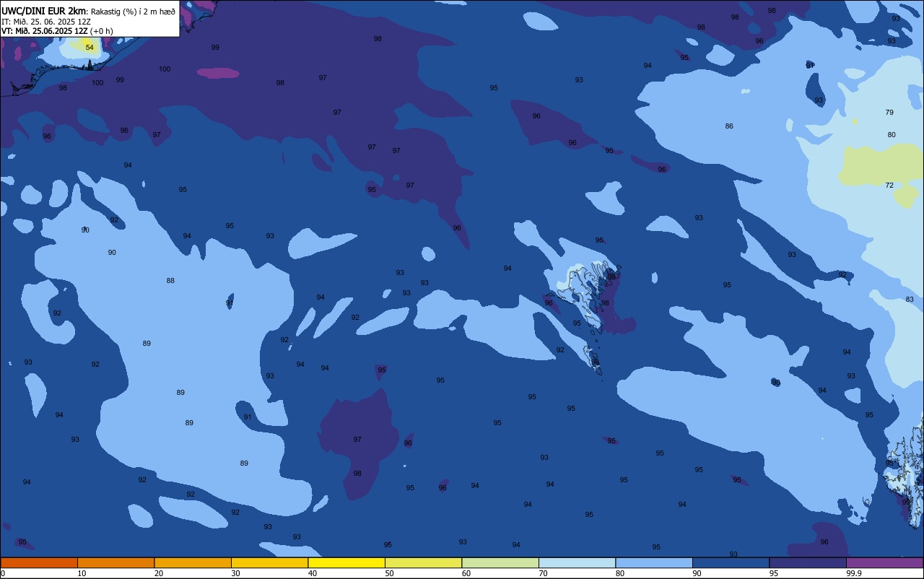Pick the 20–30 amber legend swatch

point(193,562)
